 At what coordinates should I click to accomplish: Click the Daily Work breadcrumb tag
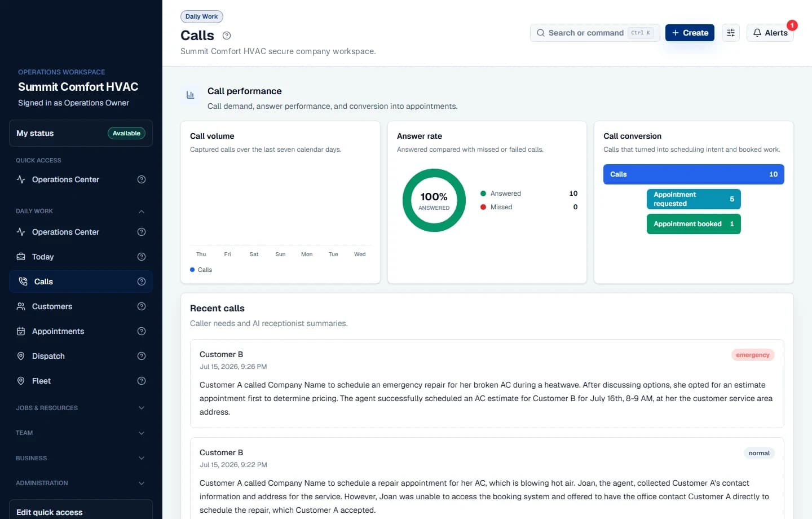pyautogui.click(x=202, y=16)
